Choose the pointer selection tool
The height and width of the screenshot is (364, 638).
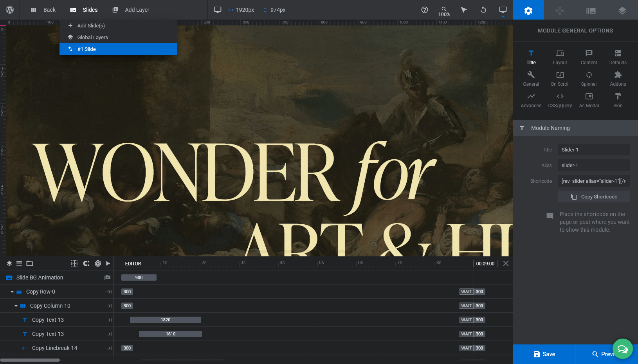[x=464, y=10]
